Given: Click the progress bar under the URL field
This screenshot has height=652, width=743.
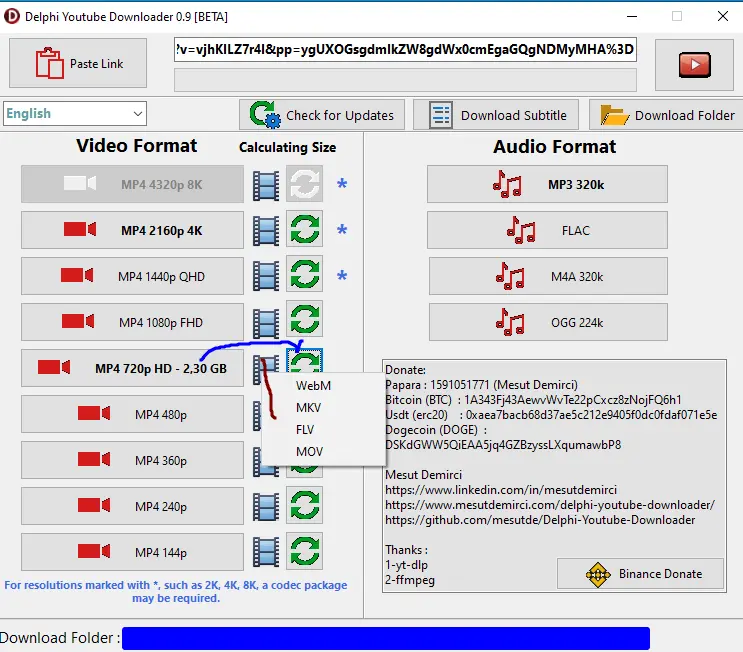Looking at the screenshot, I should (405, 80).
